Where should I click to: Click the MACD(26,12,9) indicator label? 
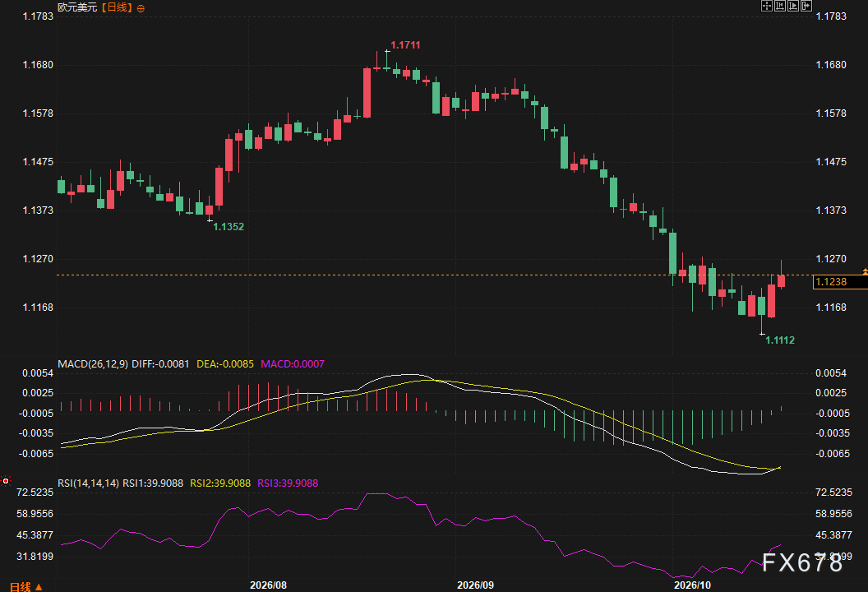click(x=93, y=364)
